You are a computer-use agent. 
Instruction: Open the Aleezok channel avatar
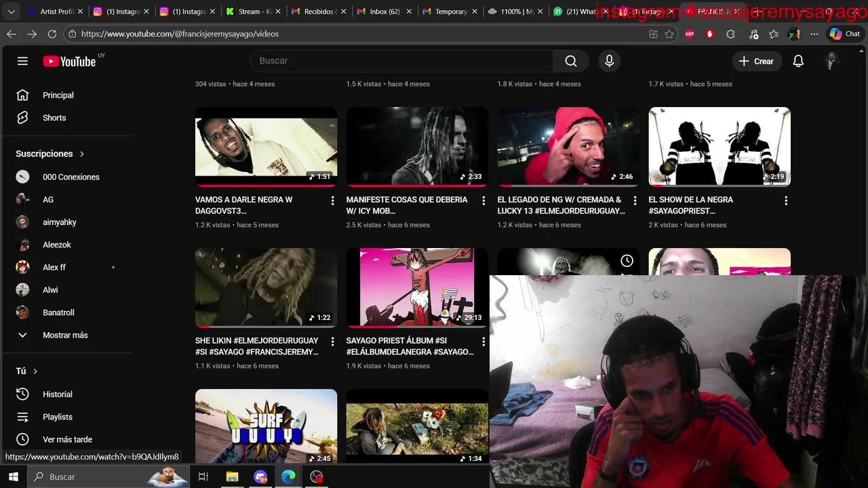pos(23,245)
